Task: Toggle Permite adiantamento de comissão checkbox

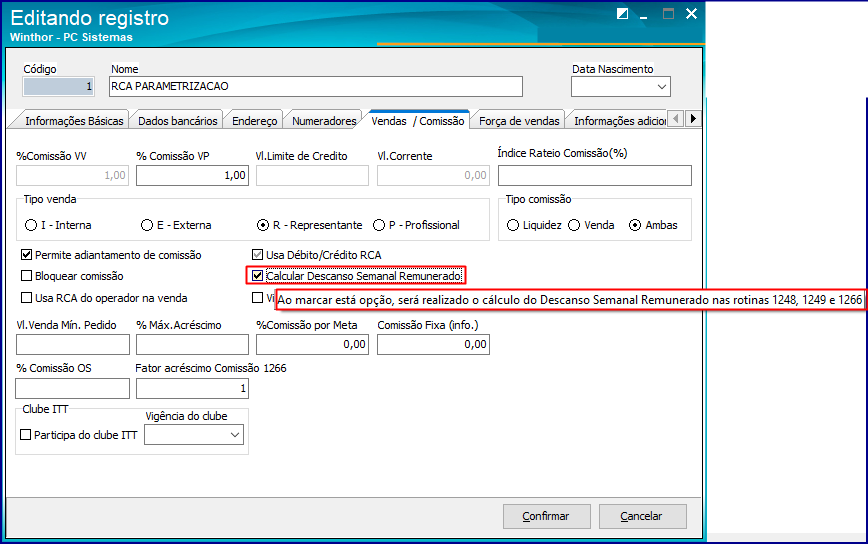Action: click(x=27, y=255)
